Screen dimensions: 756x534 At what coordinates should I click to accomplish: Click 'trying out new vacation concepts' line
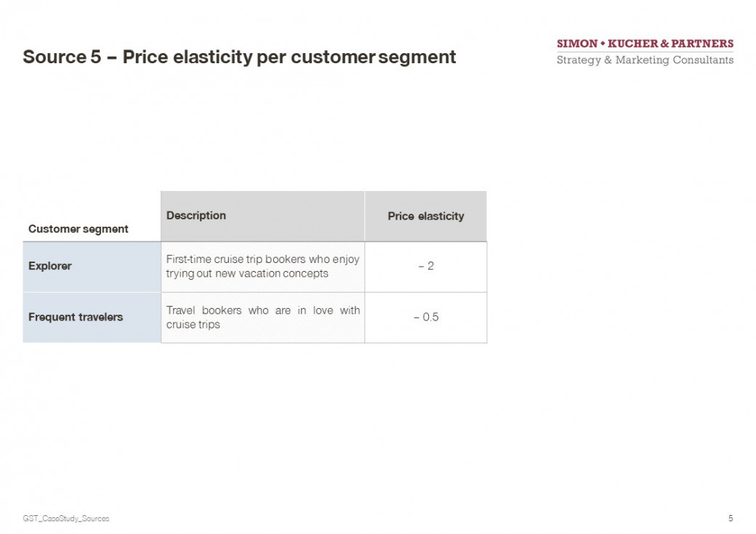[x=247, y=274]
